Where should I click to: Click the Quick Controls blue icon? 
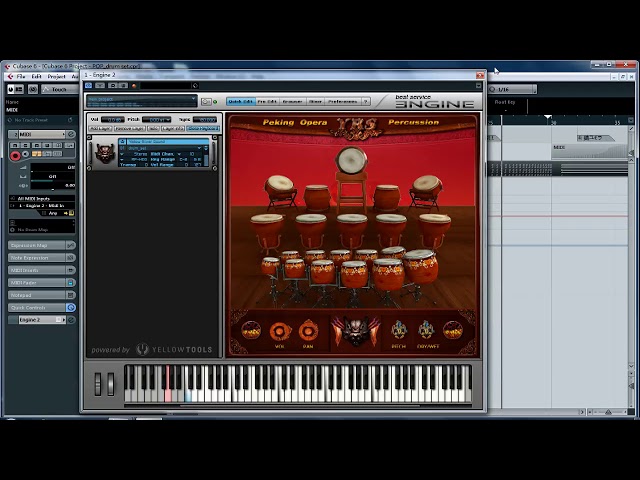tap(71, 308)
